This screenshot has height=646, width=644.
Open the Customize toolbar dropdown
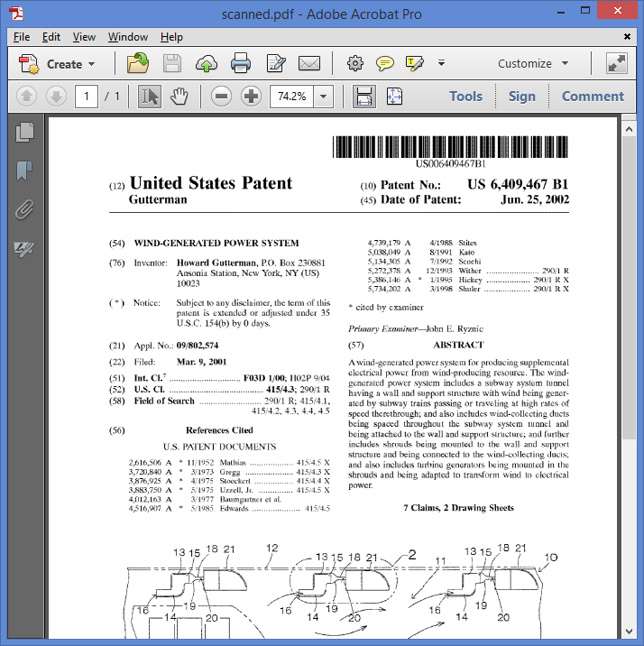(x=533, y=64)
